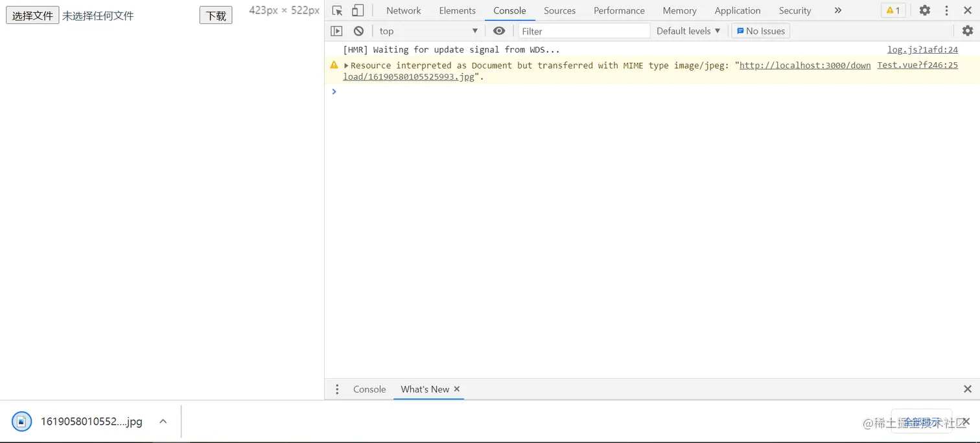Expand the Resource interpreted warning message
This screenshot has height=443, width=980.
(346, 65)
